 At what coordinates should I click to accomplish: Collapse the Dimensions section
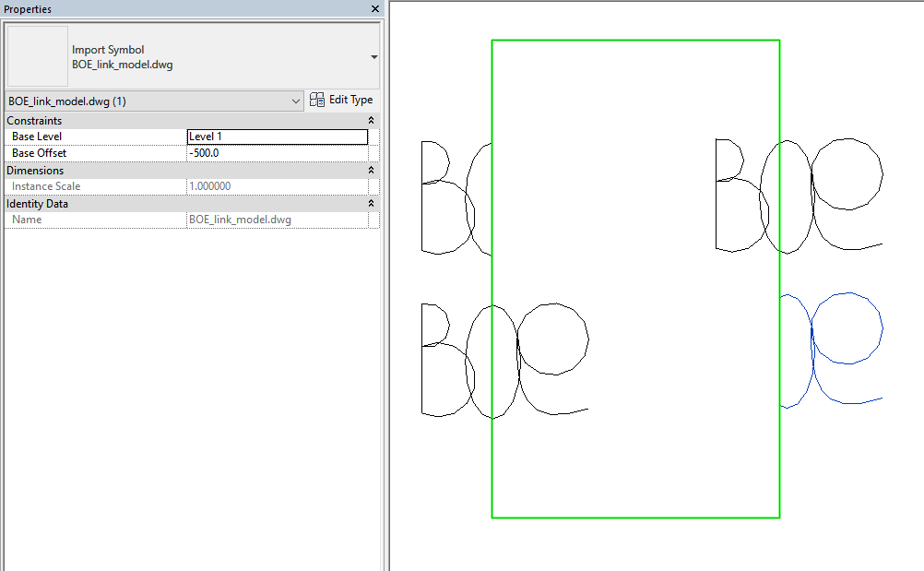[370, 170]
